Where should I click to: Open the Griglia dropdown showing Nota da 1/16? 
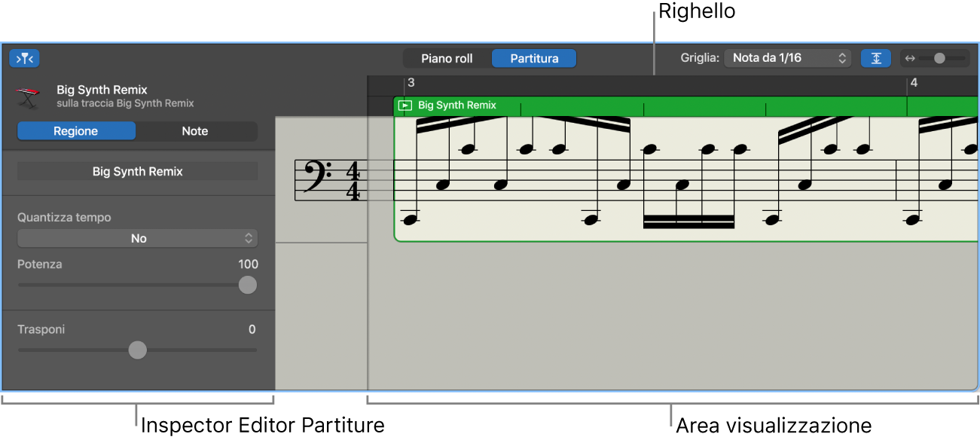click(x=787, y=57)
